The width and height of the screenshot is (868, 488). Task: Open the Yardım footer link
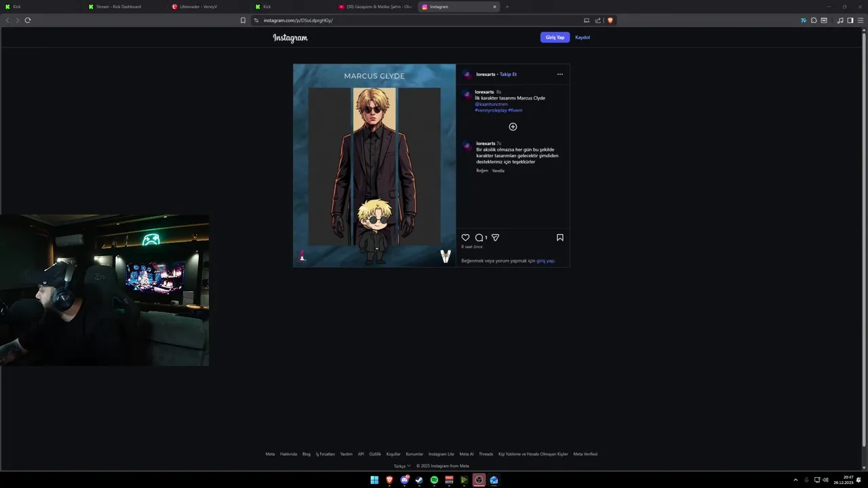coord(347,454)
